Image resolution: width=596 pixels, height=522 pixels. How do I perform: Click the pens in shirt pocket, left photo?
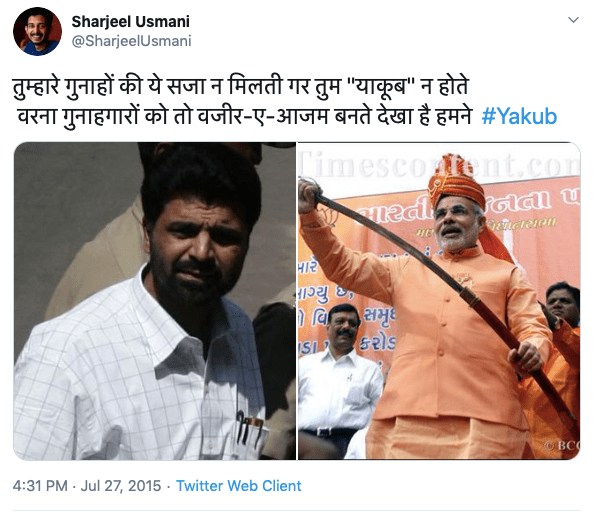[x=248, y=428]
